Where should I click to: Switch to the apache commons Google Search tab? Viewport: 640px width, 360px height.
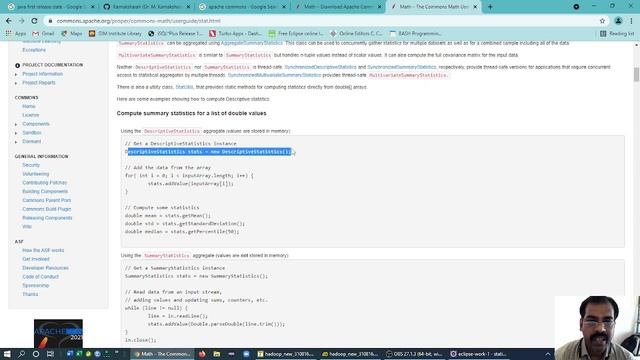coord(242,7)
